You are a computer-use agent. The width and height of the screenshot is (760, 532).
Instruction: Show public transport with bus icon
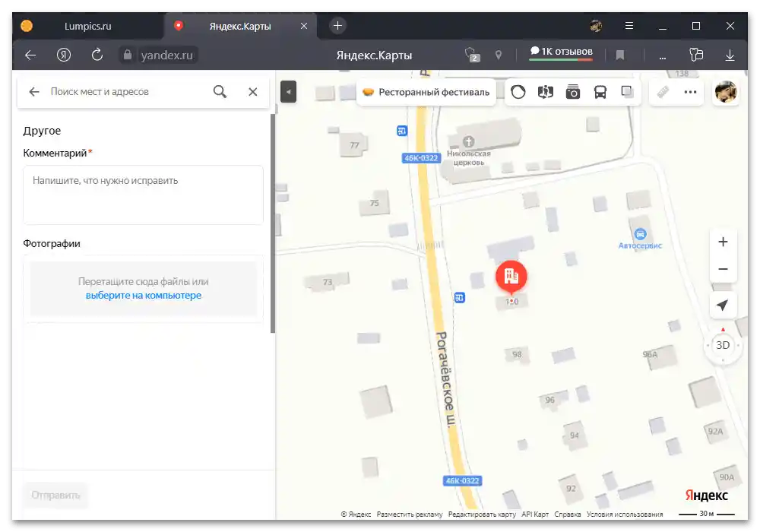[600, 91]
